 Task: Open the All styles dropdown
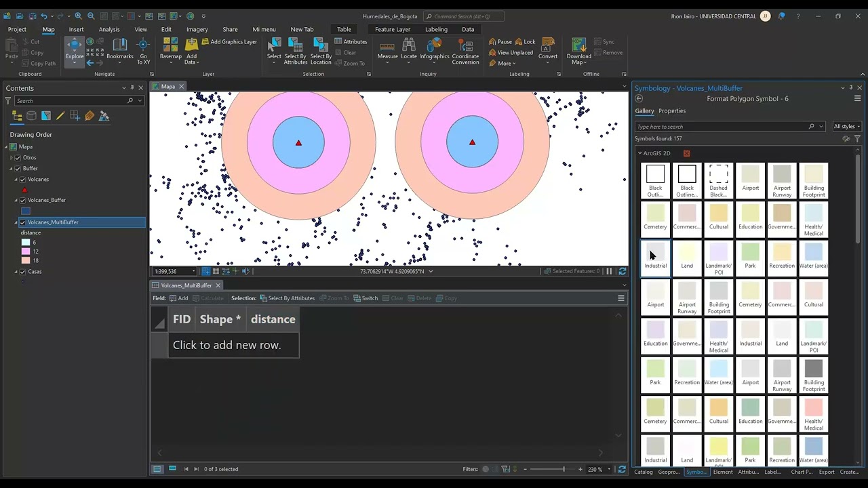pyautogui.click(x=847, y=127)
